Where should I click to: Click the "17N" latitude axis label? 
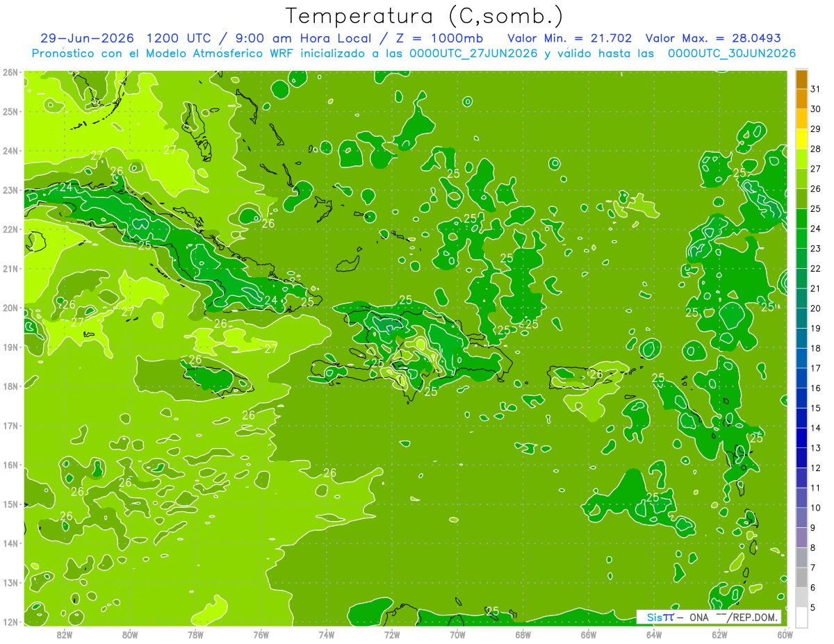(10, 425)
